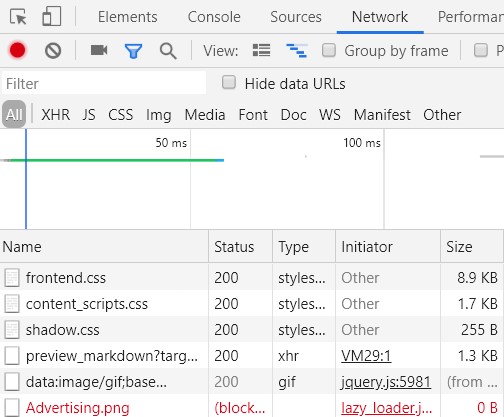Viewport: 504px width, 417px height.
Task: Open the VM29:1 initiator link
Action: 366,356
